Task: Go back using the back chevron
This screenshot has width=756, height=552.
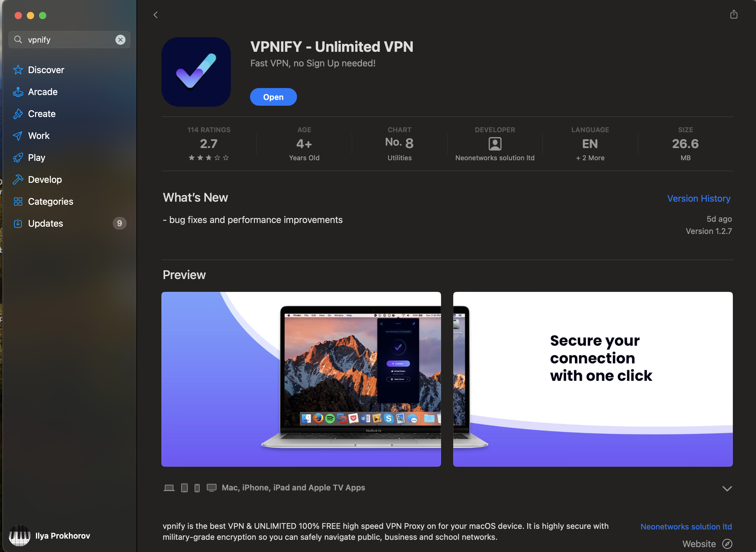Action: coord(156,15)
